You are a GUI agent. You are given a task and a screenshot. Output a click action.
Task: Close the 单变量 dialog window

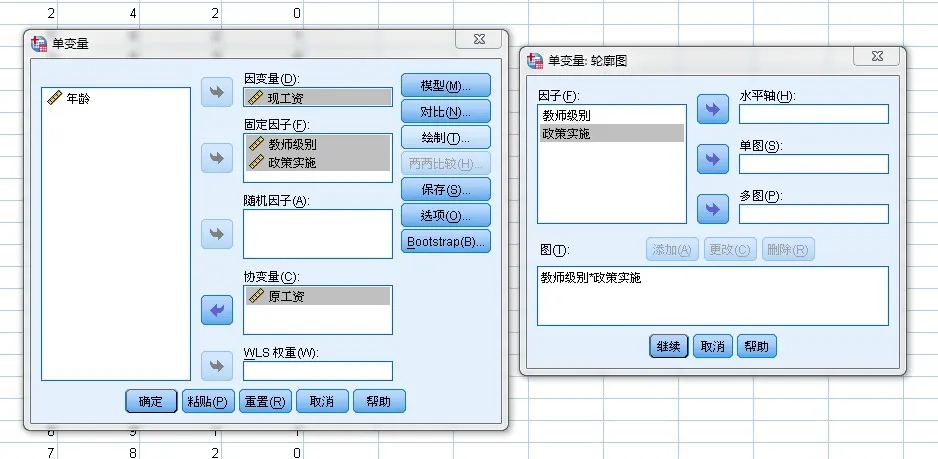click(479, 39)
